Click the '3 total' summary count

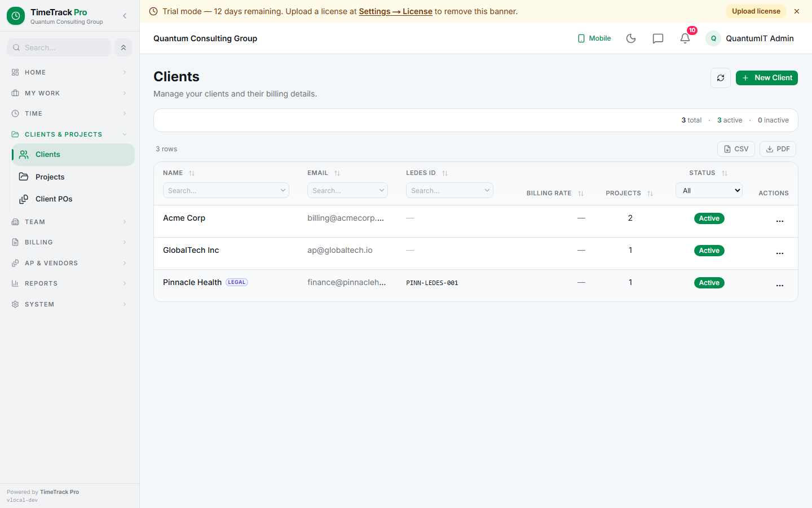[x=691, y=120]
